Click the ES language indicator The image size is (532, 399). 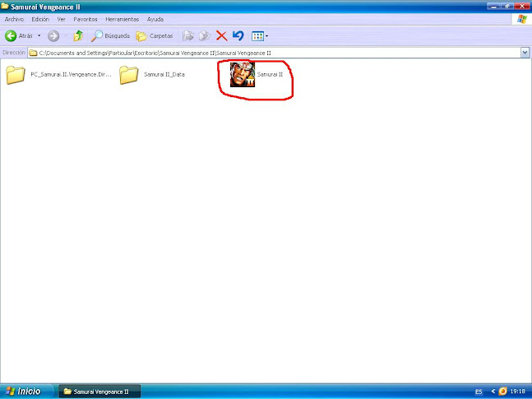click(479, 392)
